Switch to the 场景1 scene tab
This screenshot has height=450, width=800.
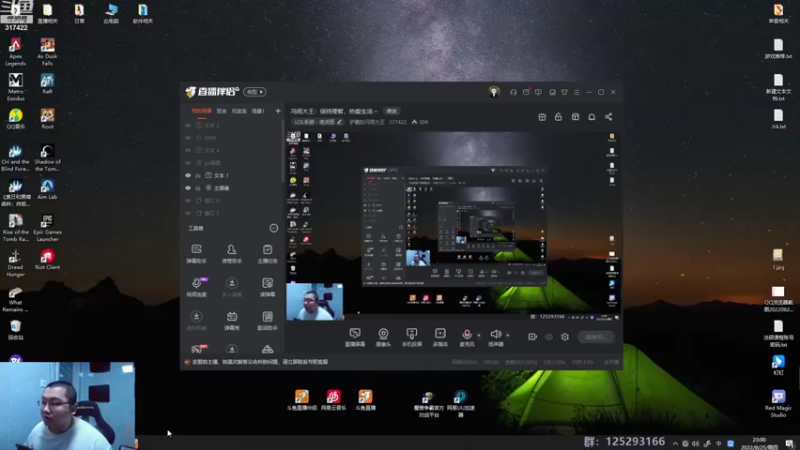pyautogui.click(x=258, y=111)
